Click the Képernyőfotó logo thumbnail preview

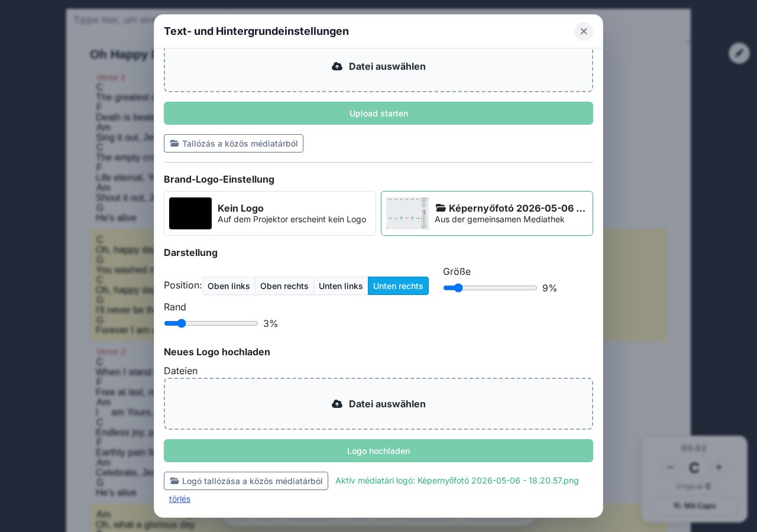407,213
